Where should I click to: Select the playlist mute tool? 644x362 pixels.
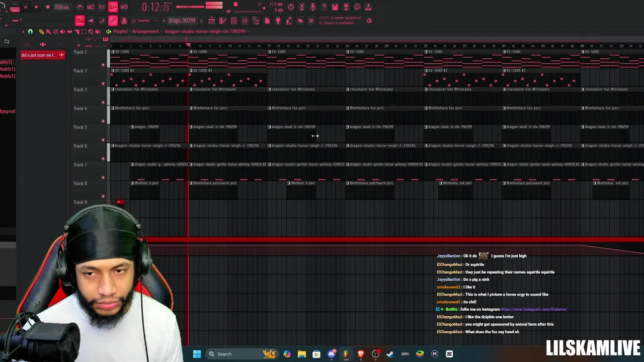62,32
